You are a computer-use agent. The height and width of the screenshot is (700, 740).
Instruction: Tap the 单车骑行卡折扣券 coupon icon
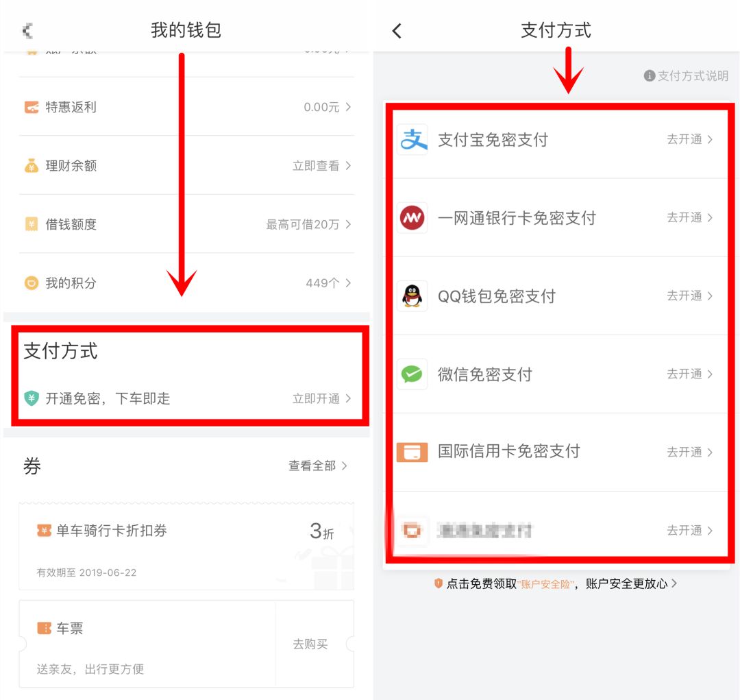(44, 531)
